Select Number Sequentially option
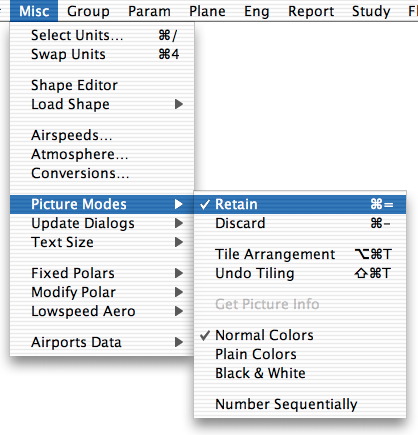 [300, 404]
